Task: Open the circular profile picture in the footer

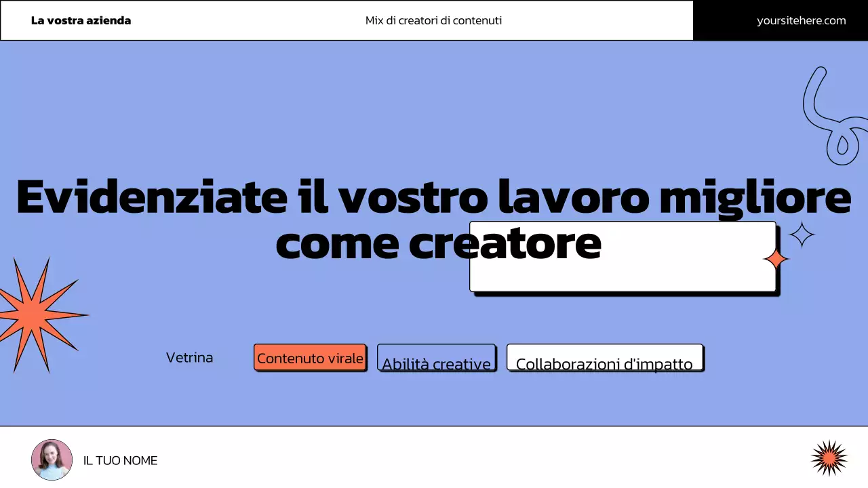Action: (x=52, y=460)
